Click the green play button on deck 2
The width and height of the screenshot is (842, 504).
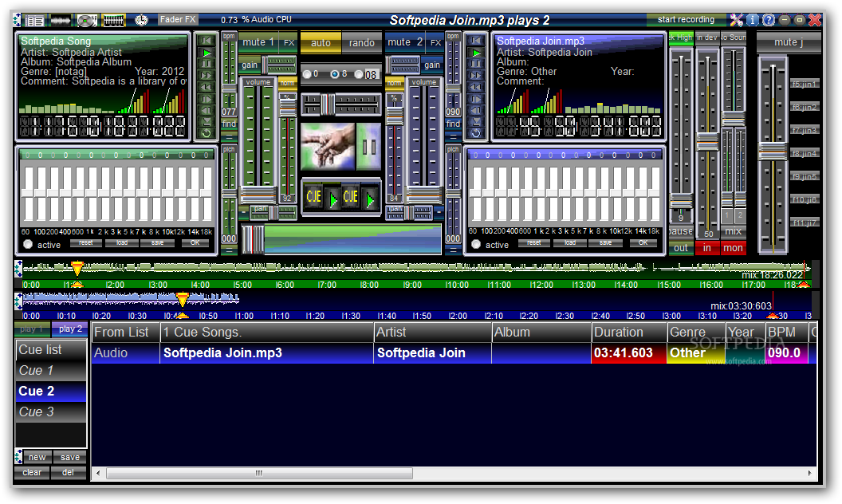[476, 52]
